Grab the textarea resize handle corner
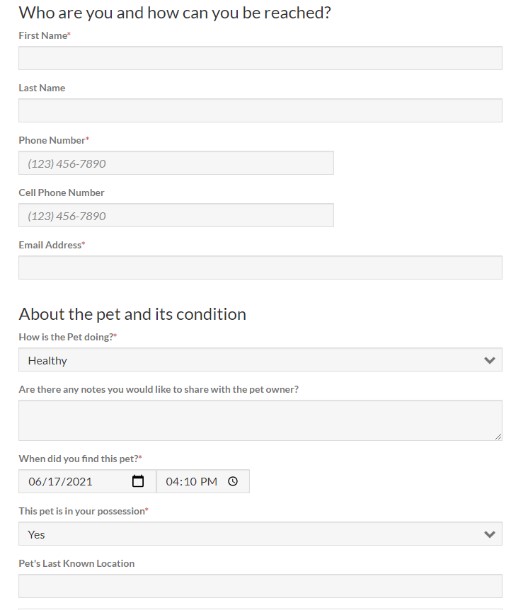The image size is (528, 610). 498,437
